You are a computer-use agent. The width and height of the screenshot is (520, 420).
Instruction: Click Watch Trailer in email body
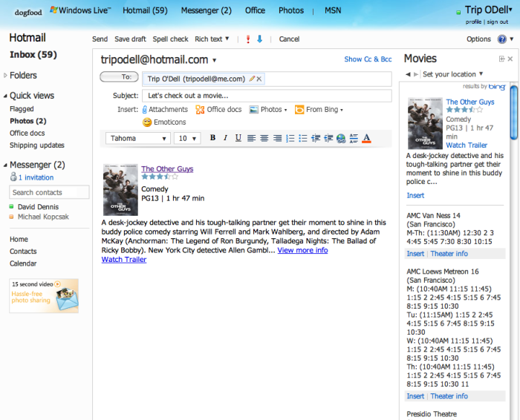tap(124, 260)
